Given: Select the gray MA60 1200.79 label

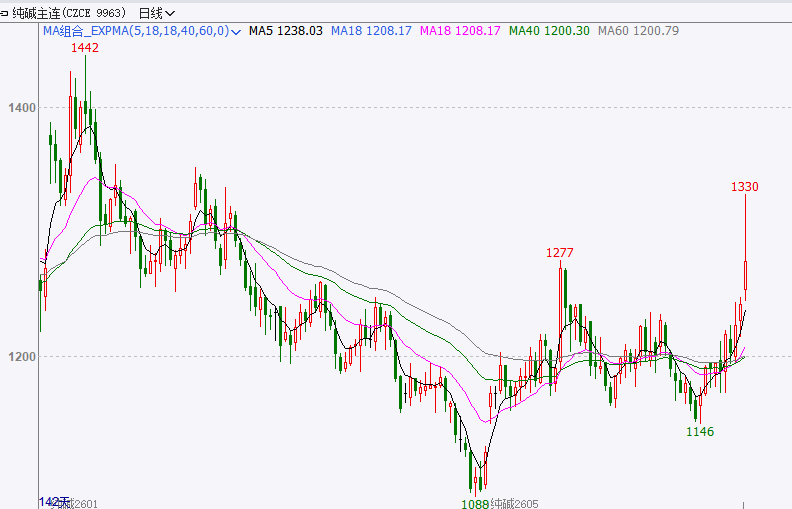Looking at the screenshot, I should point(638,31).
